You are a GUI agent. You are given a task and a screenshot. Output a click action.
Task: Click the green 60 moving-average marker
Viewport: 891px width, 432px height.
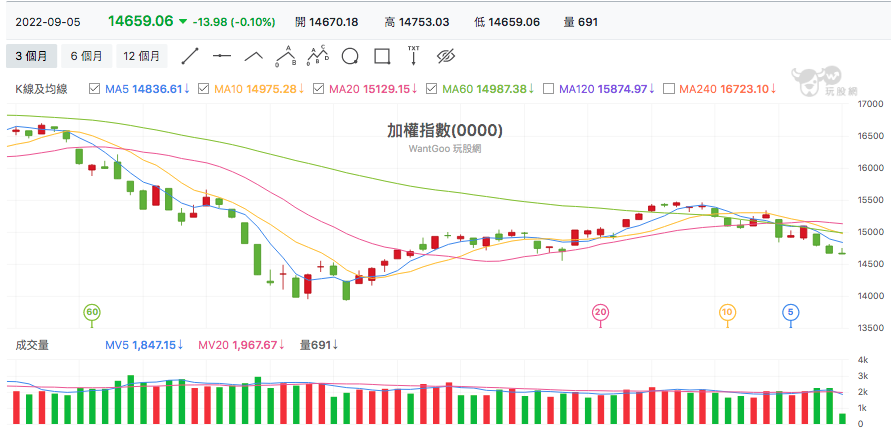(x=91, y=312)
